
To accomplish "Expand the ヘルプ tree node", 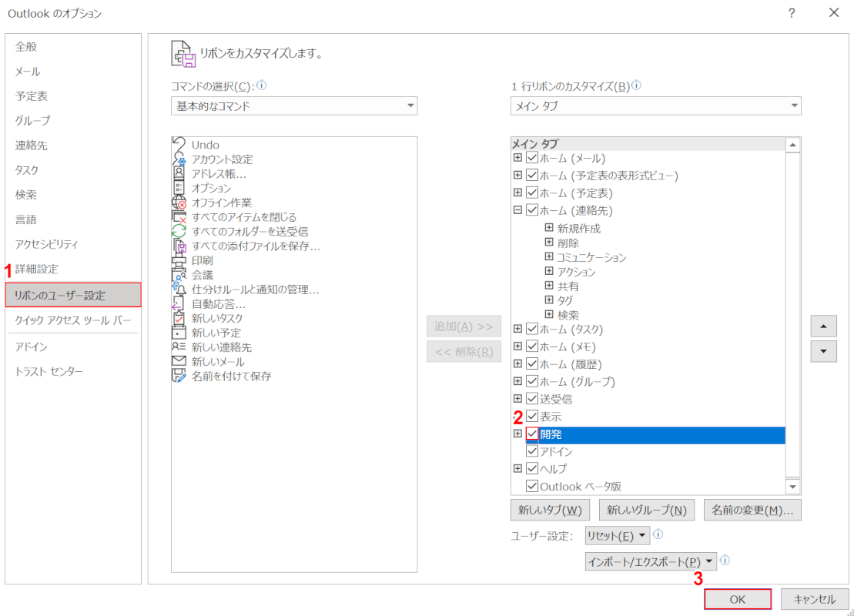I will [517, 468].
